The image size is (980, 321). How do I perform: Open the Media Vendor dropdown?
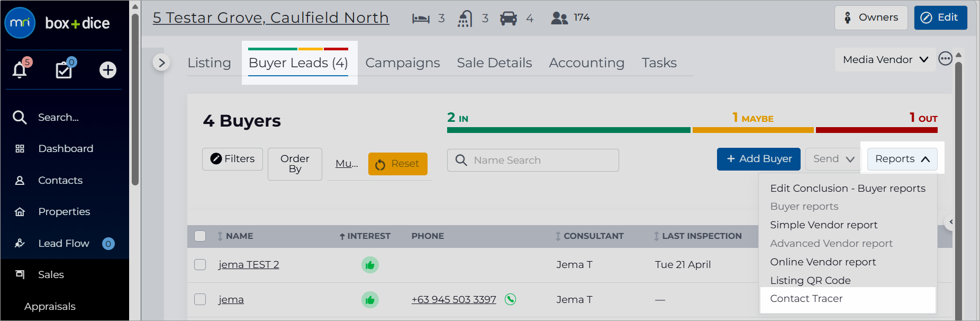click(x=885, y=59)
